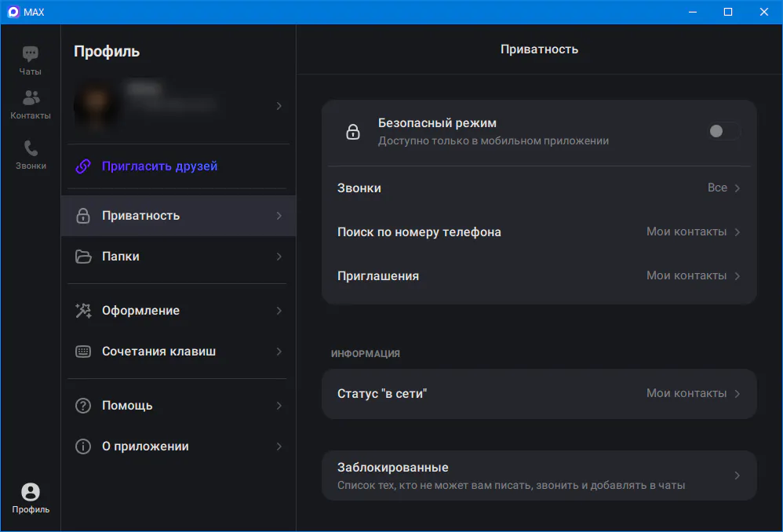Open the Заблокированные list
The height and width of the screenshot is (532, 783).
click(538, 476)
